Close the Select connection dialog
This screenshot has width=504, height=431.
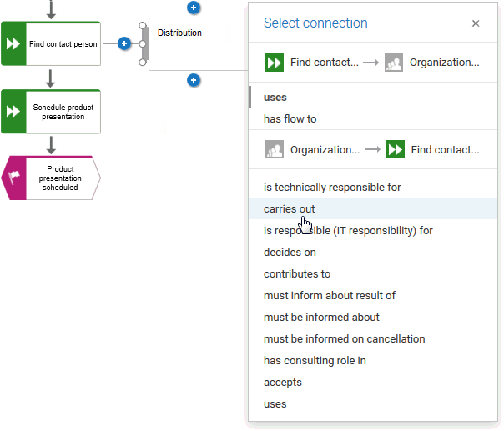[x=476, y=23]
